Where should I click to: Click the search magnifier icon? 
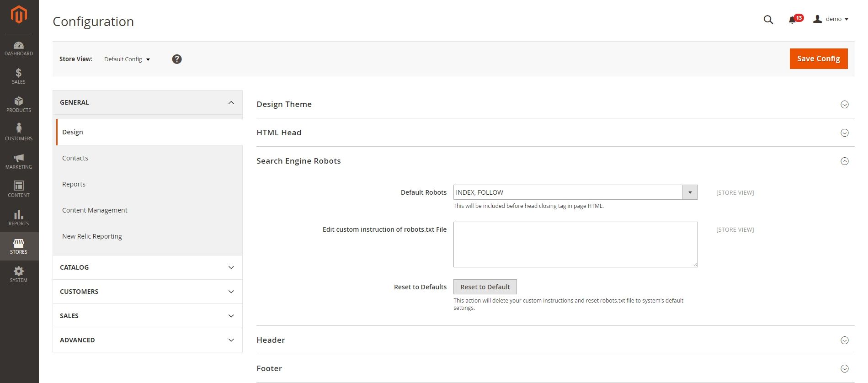coord(768,20)
